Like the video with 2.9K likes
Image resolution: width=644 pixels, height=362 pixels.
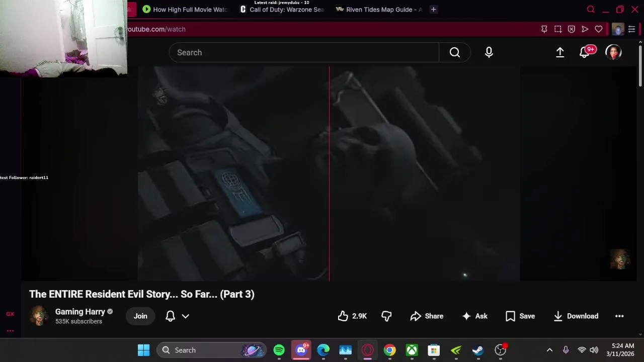pos(352,316)
